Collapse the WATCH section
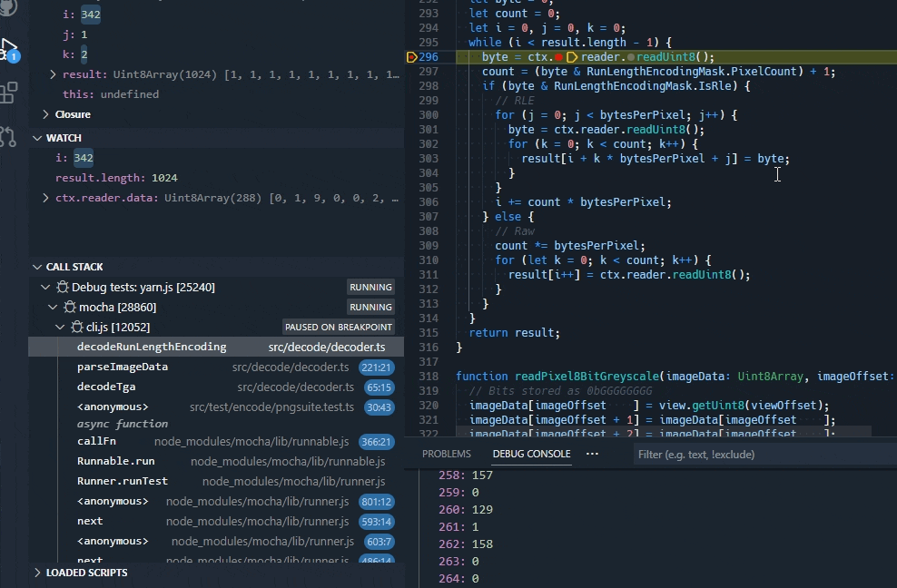Viewport: 897px width, 588px height. [x=37, y=138]
